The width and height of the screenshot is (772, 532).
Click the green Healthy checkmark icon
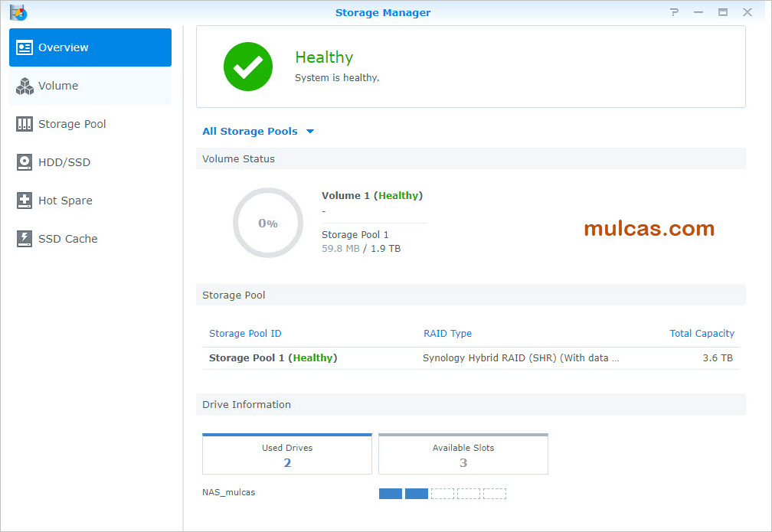[x=247, y=67]
